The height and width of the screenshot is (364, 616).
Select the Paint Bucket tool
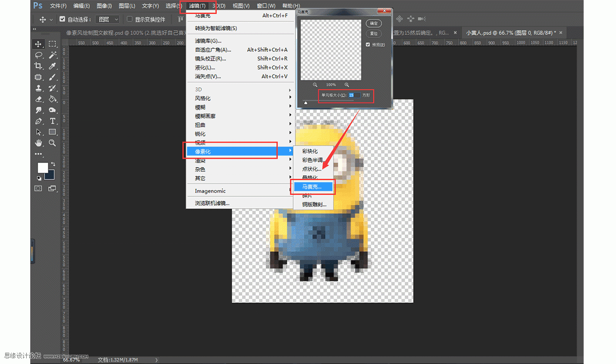(52, 99)
